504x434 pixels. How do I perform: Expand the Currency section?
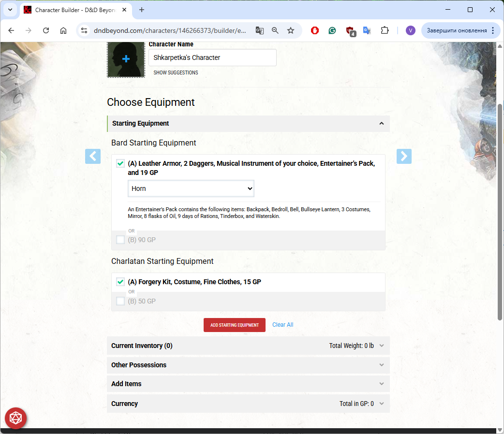(x=248, y=404)
